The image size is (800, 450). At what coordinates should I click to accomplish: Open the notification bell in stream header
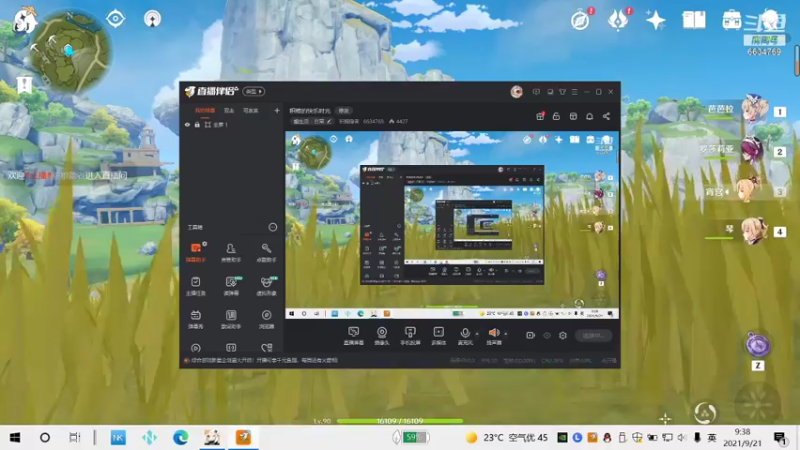point(589,116)
